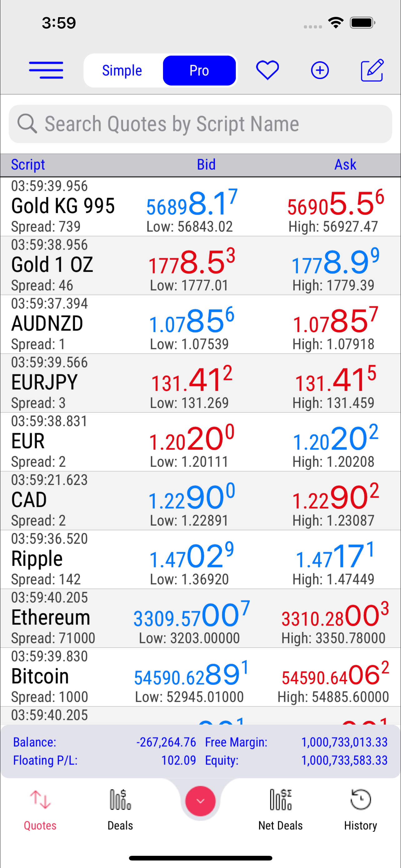Open the hamburger menu
The image size is (401, 868).
click(46, 70)
